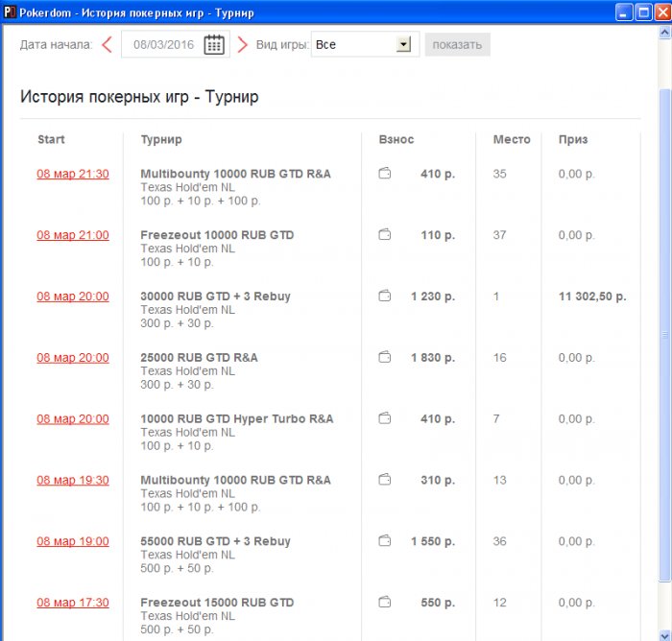Click the Приз column header
The height and width of the screenshot is (641, 672).
point(573,139)
